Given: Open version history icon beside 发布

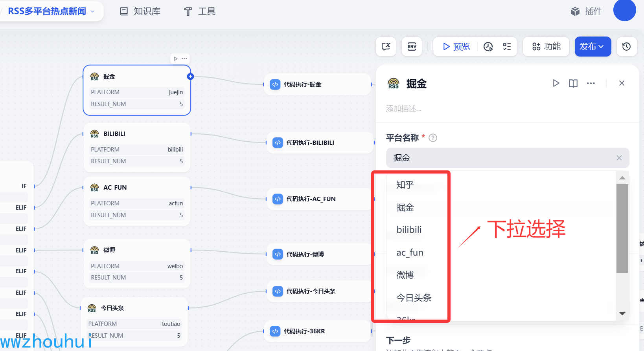Looking at the screenshot, I should pos(626,47).
